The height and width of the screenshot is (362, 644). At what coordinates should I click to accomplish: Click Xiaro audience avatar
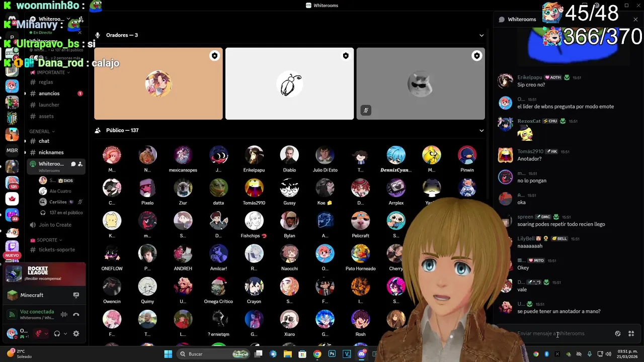tap(289, 319)
